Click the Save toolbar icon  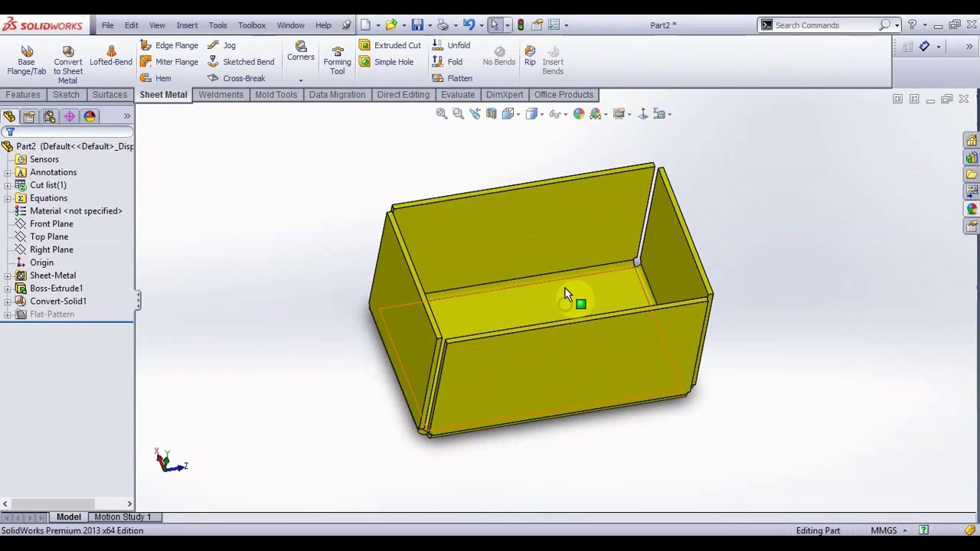click(x=417, y=25)
